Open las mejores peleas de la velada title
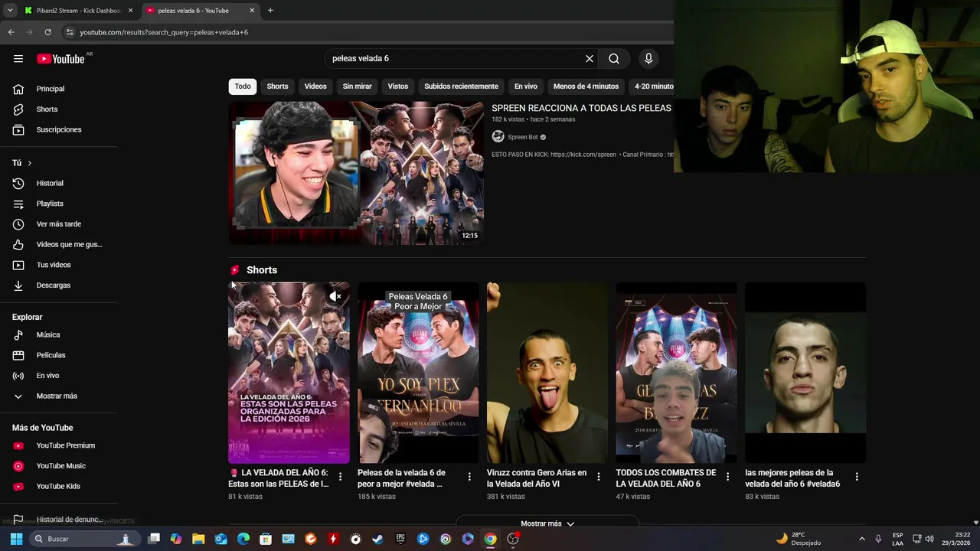The height and width of the screenshot is (551, 980). [793, 478]
